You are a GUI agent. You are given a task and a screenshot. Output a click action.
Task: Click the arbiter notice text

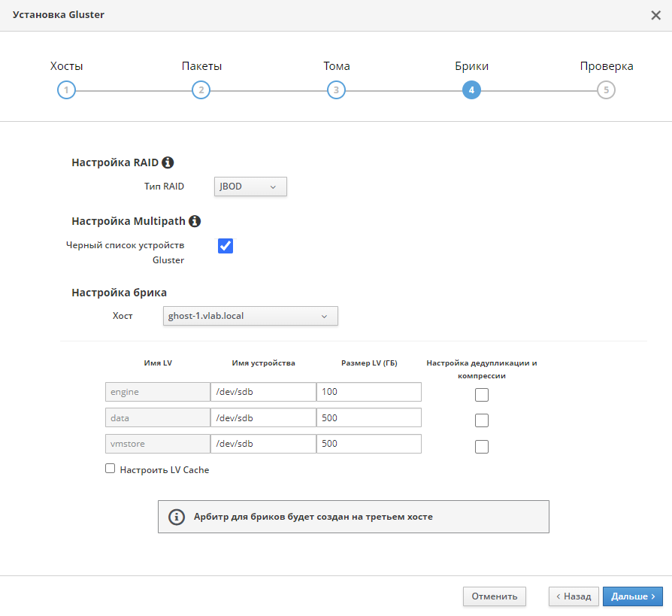[313, 517]
